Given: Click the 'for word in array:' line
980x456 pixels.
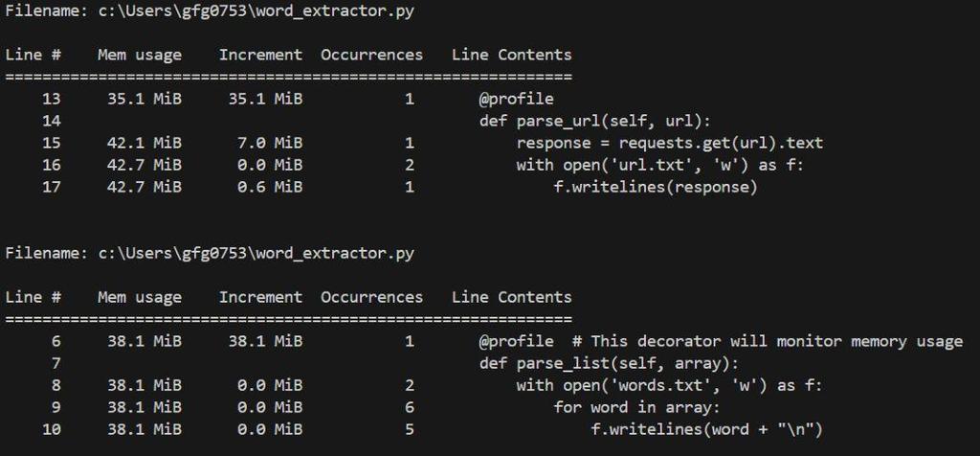Looking at the screenshot, I should click(635, 407).
